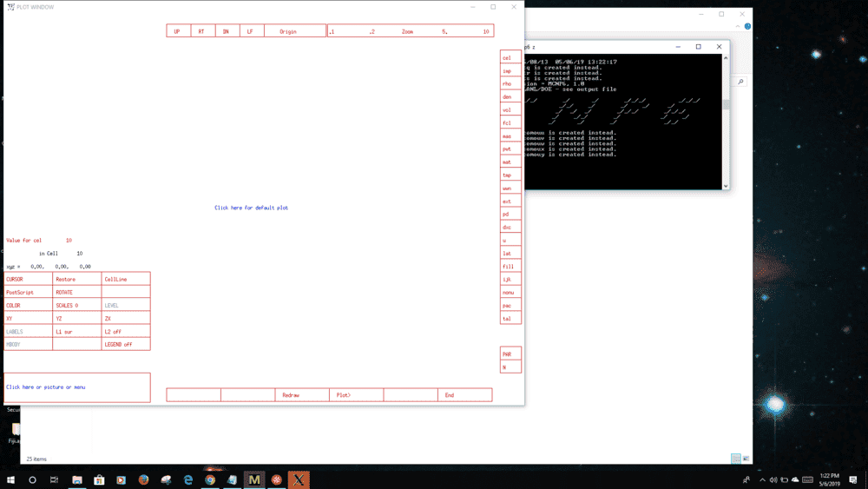Pan the plot right with RT
The image size is (868, 489).
pyautogui.click(x=202, y=31)
